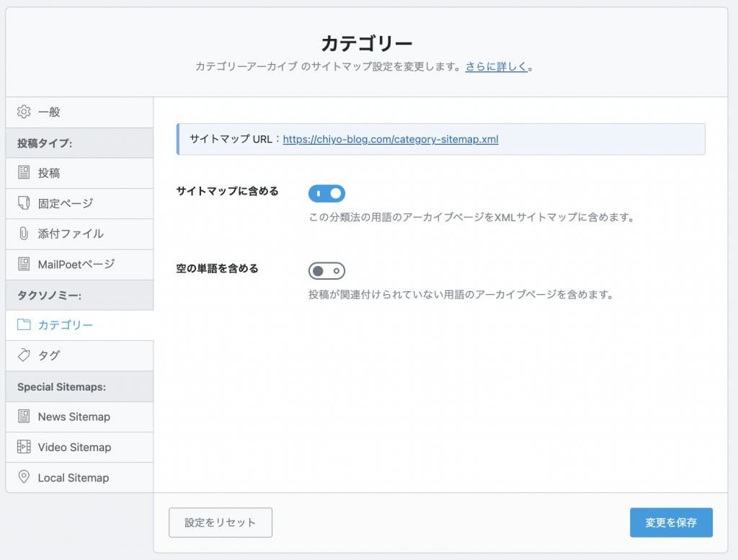
Task: Click the Local Sitemap pin icon
Action: pyautogui.click(x=24, y=477)
